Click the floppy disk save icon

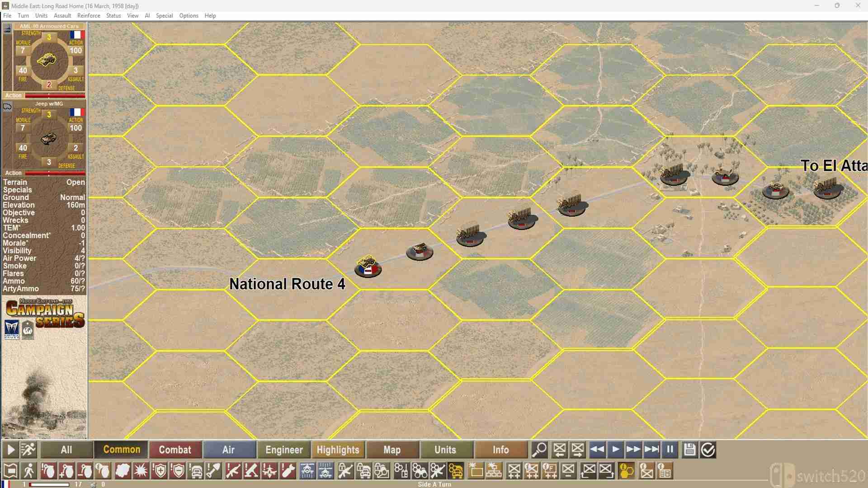point(689,450)
